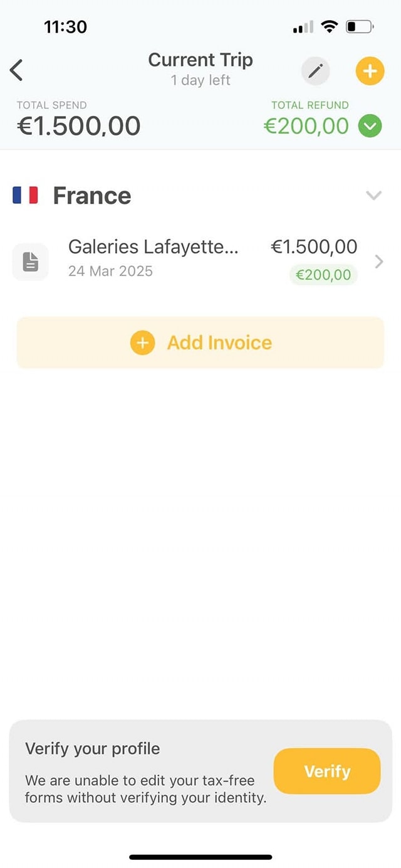The image size is (401, 868).
Task: Tap the battery icon in status bar
Action: pyautogui.click(x=360, y=27)
